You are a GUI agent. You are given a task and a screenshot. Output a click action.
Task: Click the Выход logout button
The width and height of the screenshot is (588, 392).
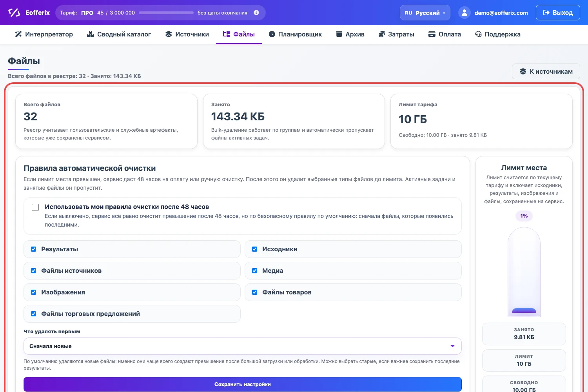[x=558, y=13]
